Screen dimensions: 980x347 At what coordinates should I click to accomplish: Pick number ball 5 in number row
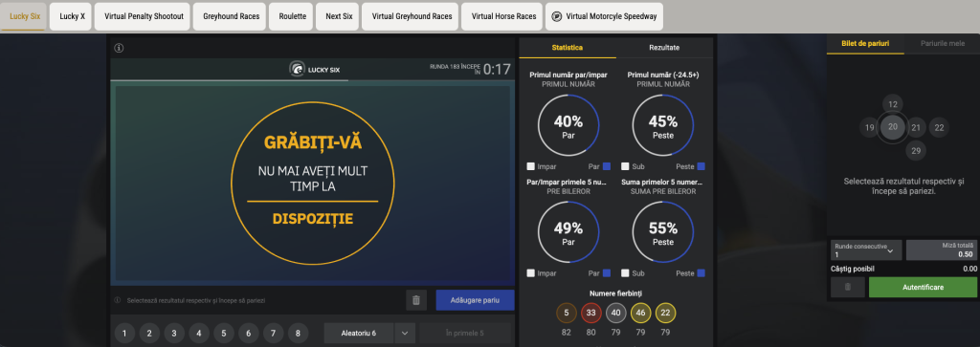point(224,334)
